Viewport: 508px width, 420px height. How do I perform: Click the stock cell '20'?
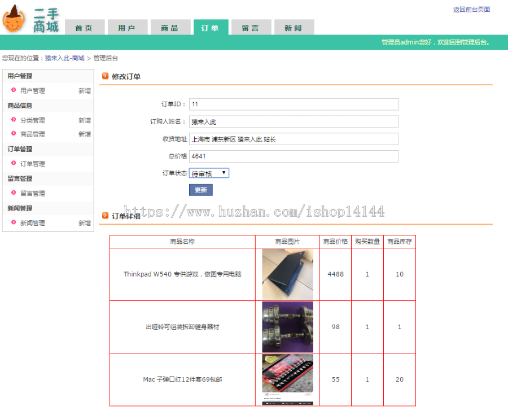(400, 379)
